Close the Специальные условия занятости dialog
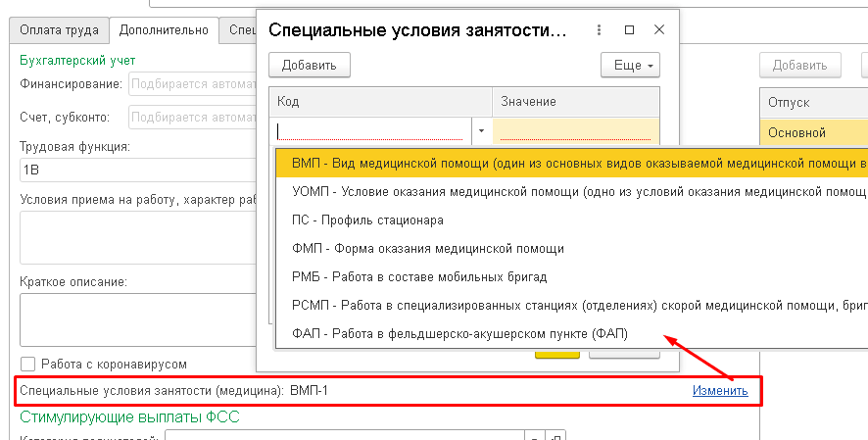This screenshot has width=868, height=440. click(659, 29)
